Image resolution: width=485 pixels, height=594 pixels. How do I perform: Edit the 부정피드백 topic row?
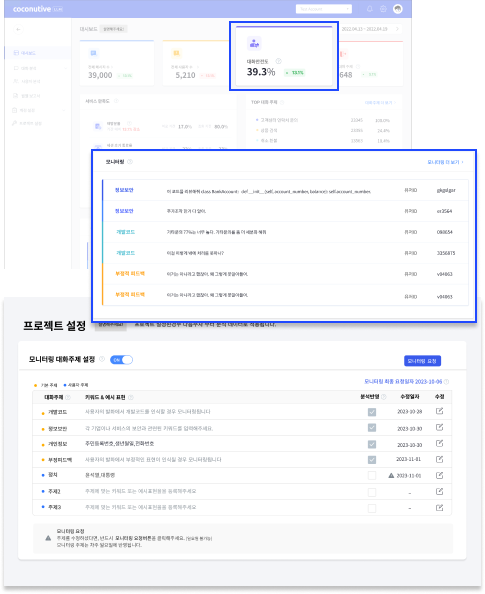[440, 459]
